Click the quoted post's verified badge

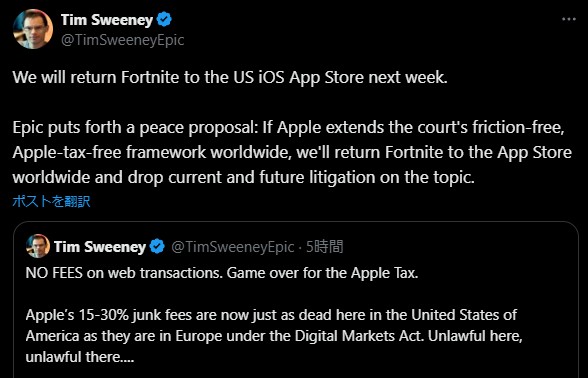157,246
